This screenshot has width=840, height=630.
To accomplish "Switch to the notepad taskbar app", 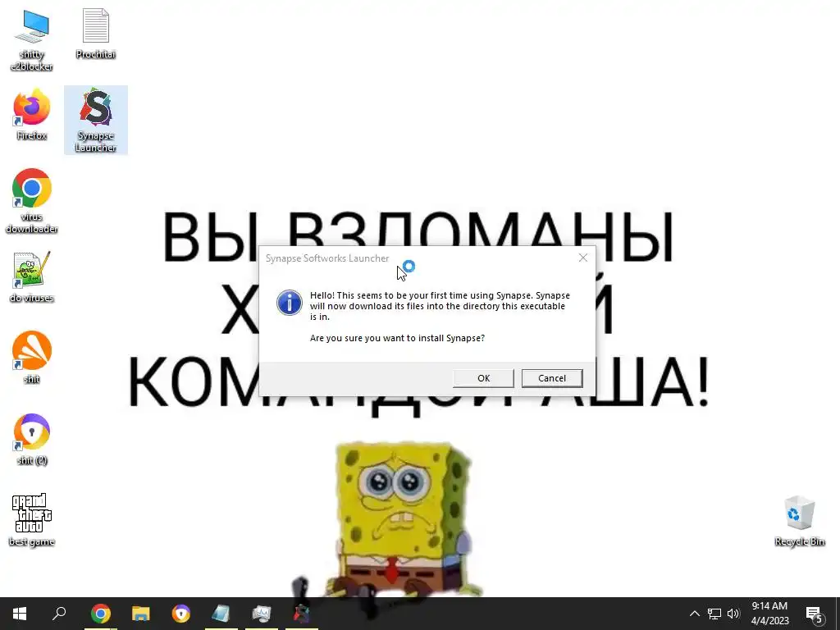I will click(x=221, y=614).
